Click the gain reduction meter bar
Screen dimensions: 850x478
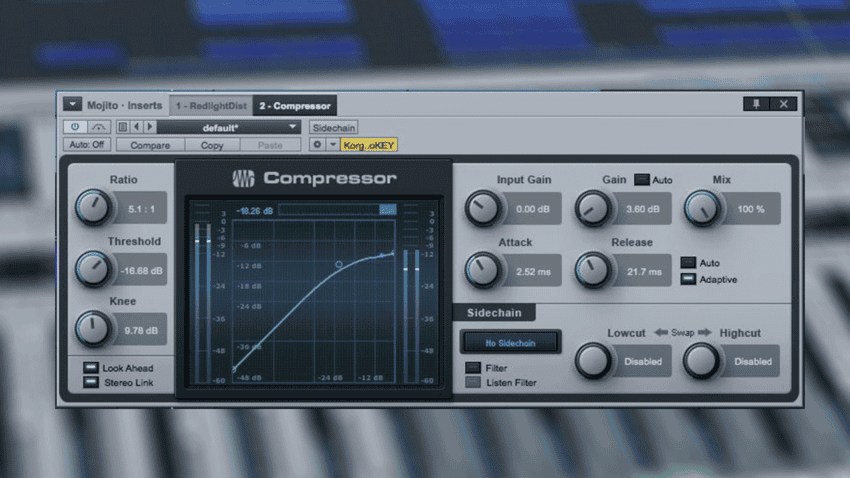pos(337,210)
